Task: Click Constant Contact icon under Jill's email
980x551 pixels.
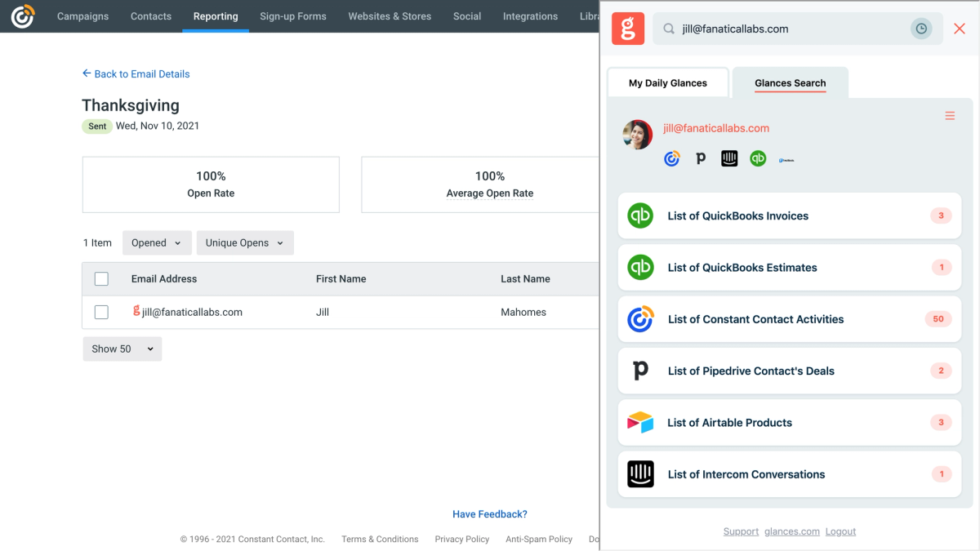Action: (672, 159)
